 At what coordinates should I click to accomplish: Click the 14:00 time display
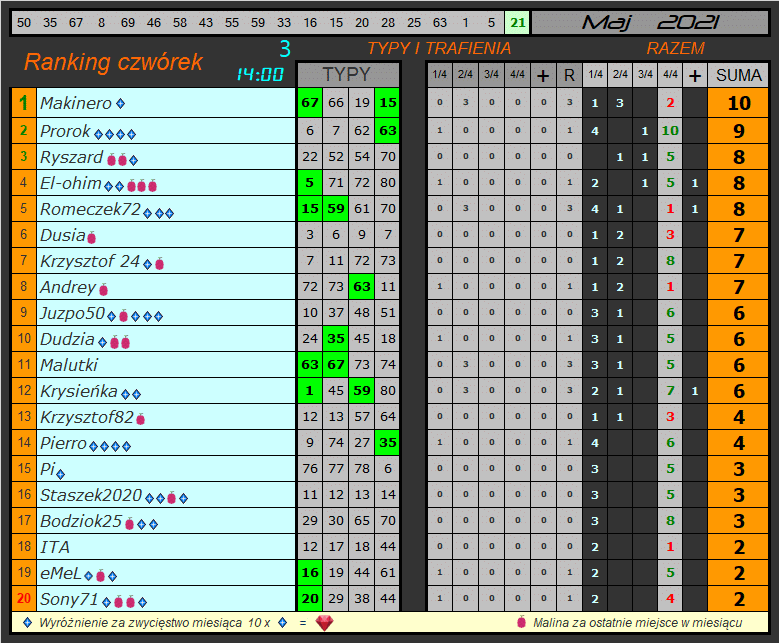point(259,75)
